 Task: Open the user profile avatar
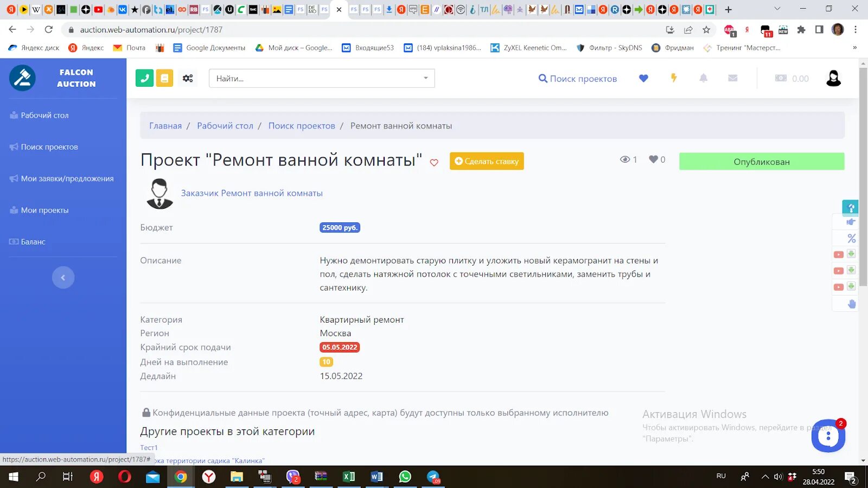tap(833, 79)
